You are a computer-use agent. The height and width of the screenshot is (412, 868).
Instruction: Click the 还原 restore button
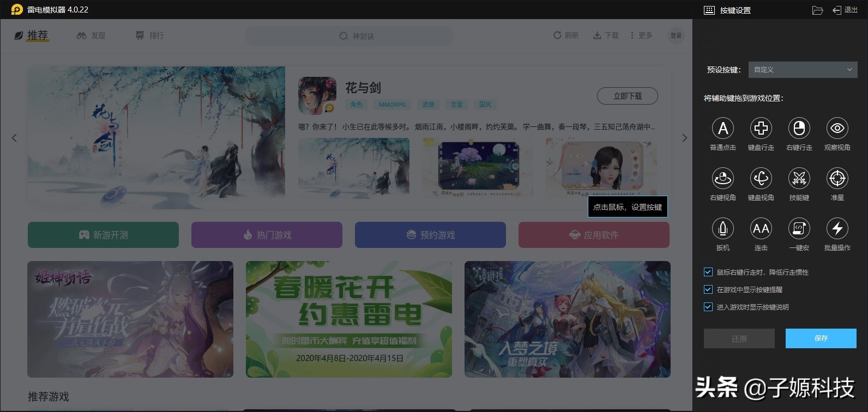pyautogui.click(x=739, y=338)
